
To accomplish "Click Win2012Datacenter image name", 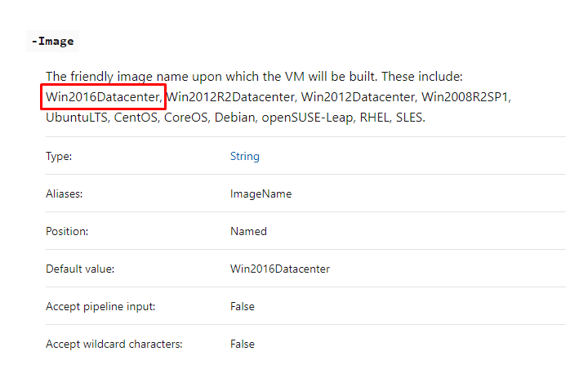I will (x=358, y=97).
